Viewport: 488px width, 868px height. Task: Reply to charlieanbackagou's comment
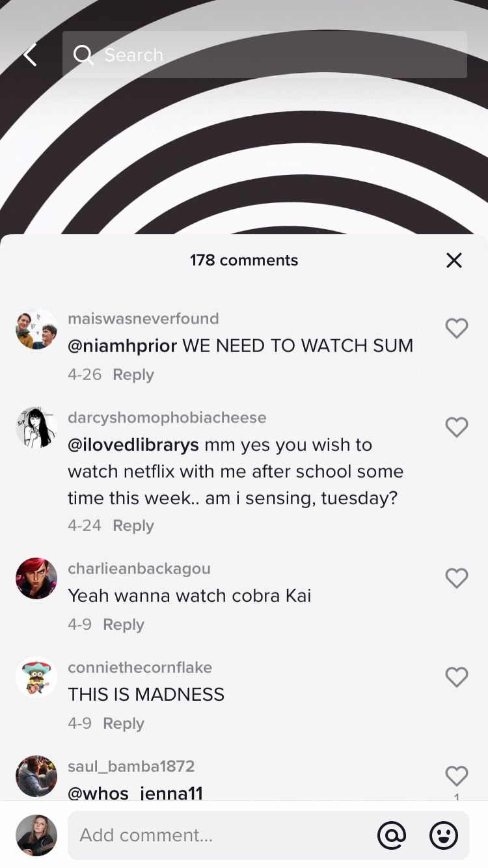pos(124,625)
